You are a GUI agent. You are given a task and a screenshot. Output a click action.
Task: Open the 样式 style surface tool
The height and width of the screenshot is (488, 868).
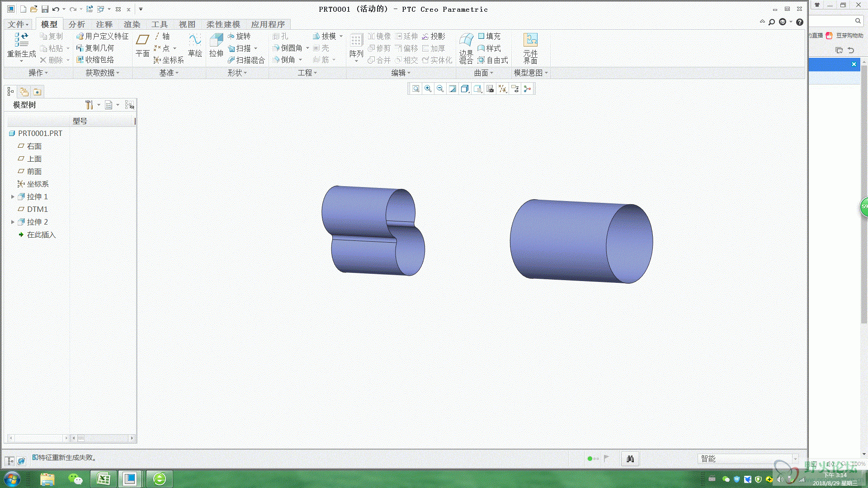pos(489,48)
